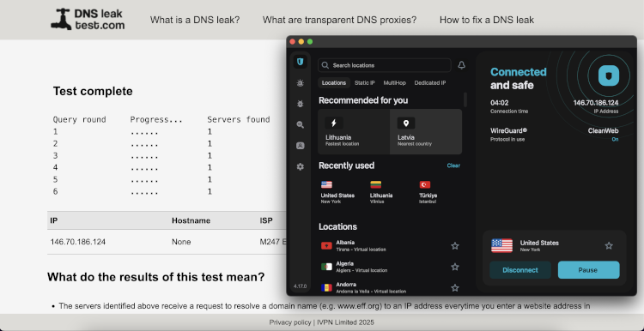Open the Alert feature icon in sidebar
644x331 pixels.
pos(301,83)
